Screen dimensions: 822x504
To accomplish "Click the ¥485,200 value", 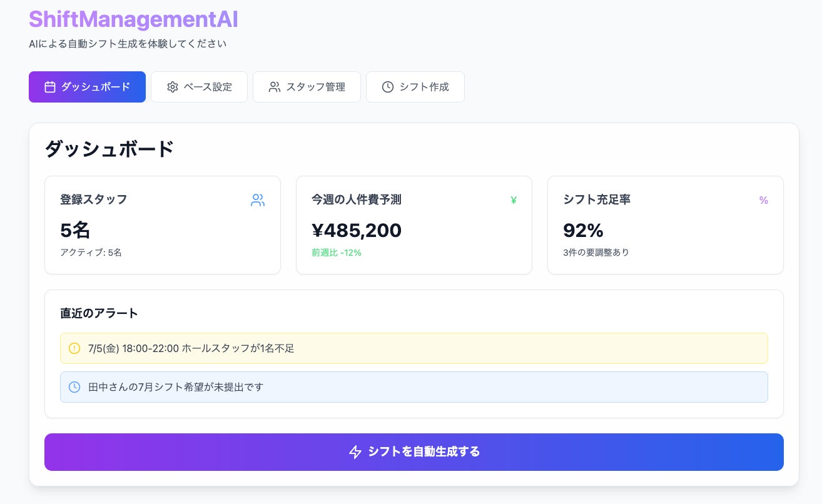I will (357, 230).
